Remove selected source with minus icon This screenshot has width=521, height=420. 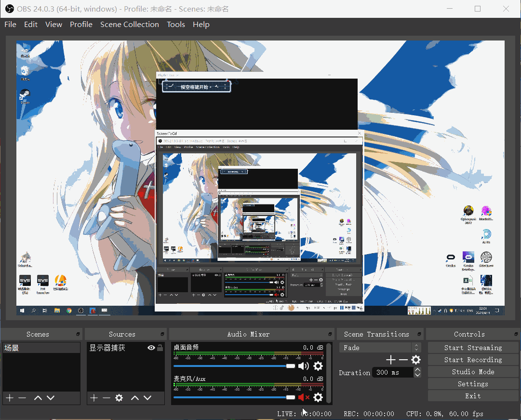pos(107,398)
